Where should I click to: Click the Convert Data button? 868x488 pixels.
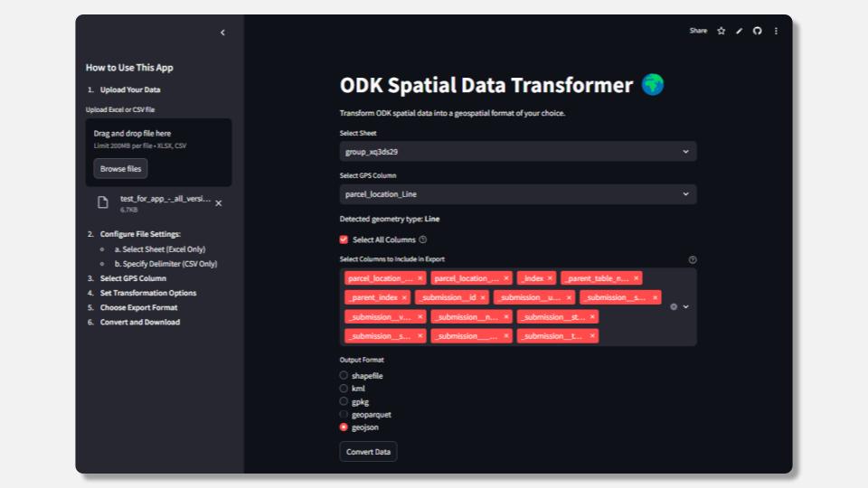(368, 452)
